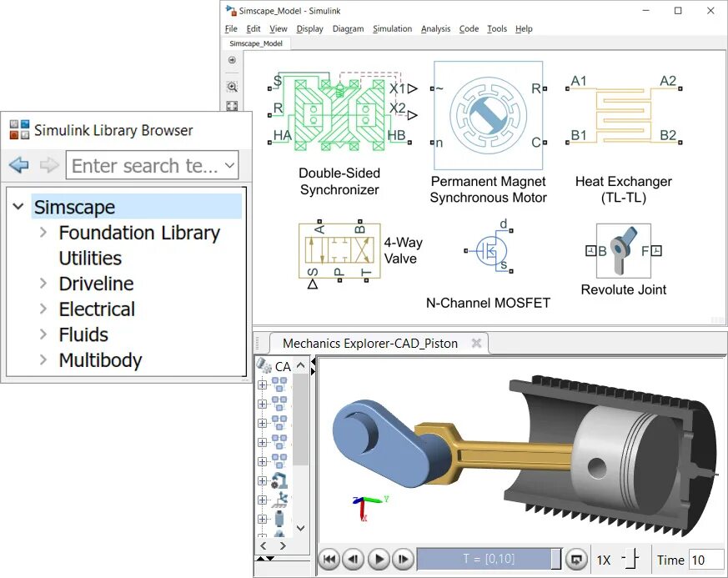728x578 pixels.
Task: Open the Tools menu
Action: click(x=497, y=29)
